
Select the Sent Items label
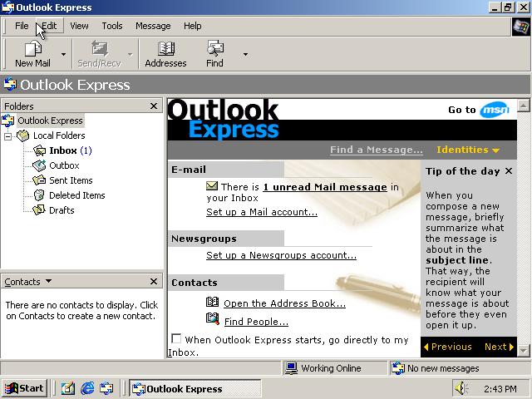pyautogui.click(x=71, y=180)
